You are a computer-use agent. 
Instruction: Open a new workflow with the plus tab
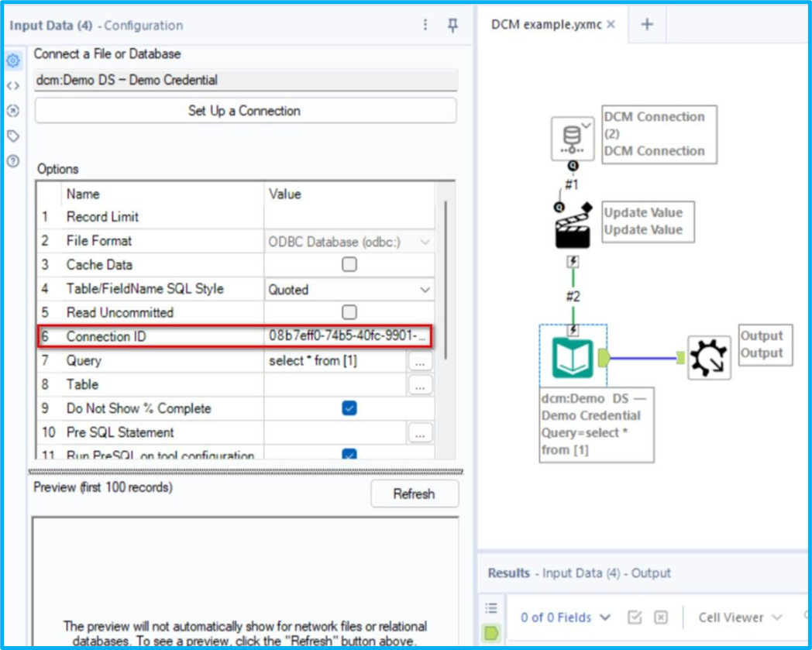pyautogui.click(x=646, y=24)
